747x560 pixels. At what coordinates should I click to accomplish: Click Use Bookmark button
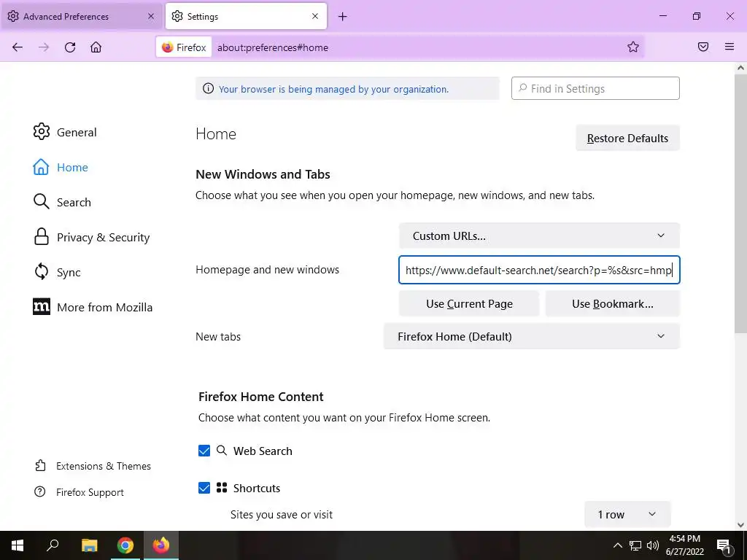pos(613,304)
